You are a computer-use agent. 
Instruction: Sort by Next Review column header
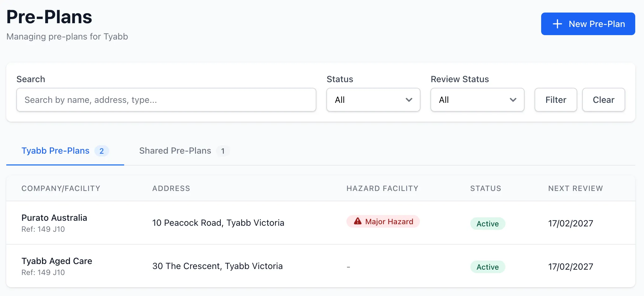pyautogui.click(x=575, y=188)
